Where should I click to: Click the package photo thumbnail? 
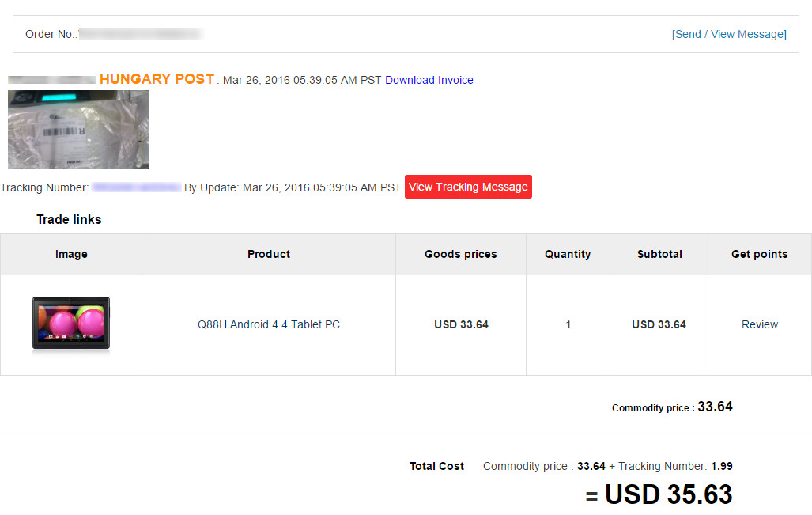click(78, 130)
